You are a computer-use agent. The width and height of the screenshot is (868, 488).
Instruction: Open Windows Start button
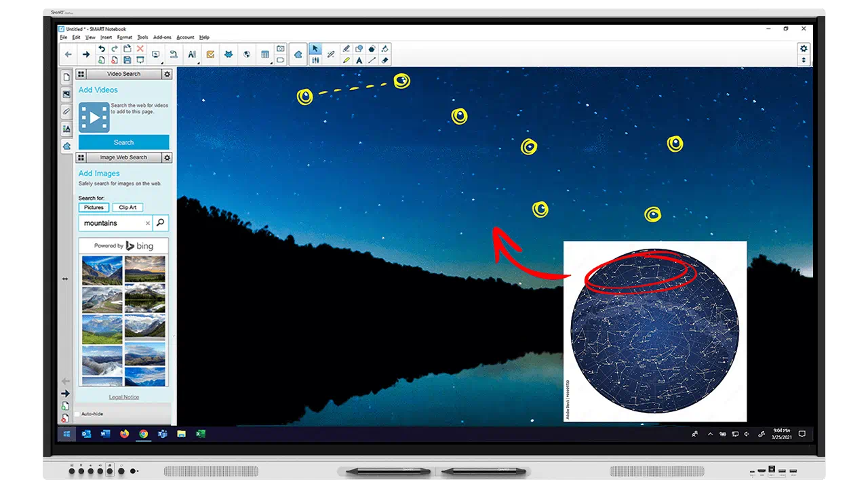click(x=67, y=434)
